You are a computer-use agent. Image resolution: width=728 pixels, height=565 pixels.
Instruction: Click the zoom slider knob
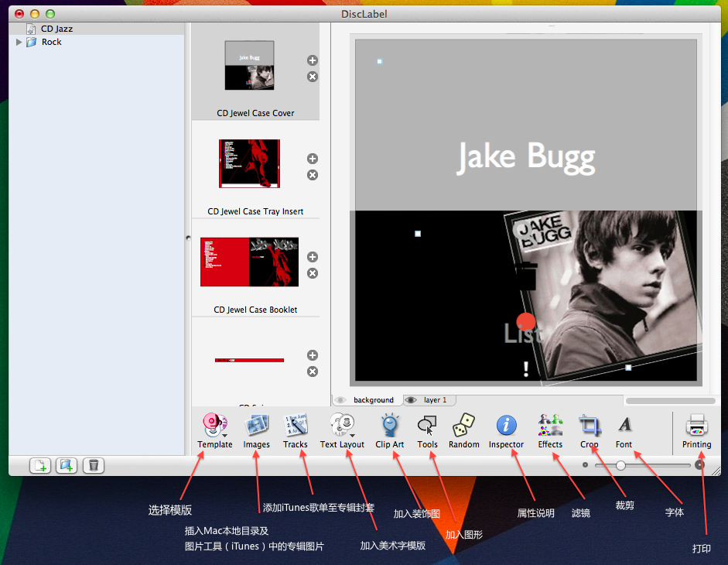pos(620,465)
